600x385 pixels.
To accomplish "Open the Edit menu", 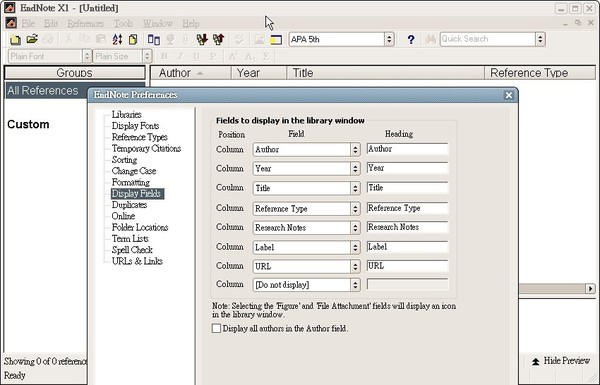I will point(51,24).
